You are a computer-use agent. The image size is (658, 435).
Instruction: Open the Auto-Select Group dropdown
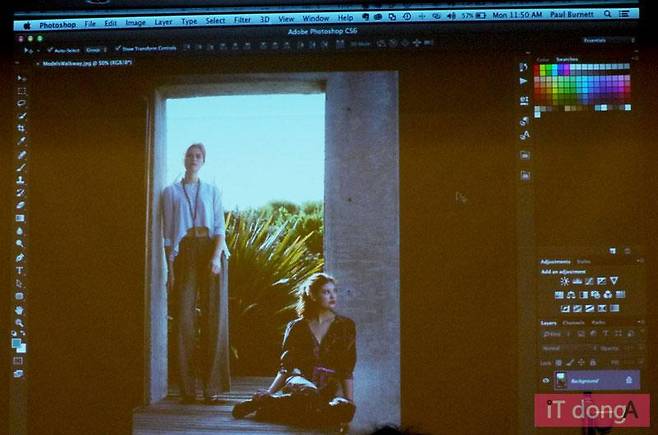tap(97, 48)
